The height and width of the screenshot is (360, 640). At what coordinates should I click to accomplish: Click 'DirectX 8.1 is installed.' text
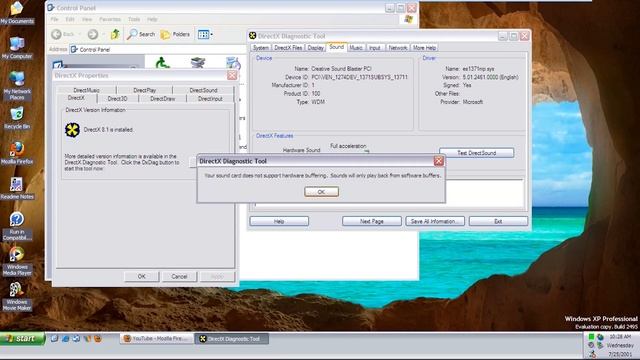point(108,130)
